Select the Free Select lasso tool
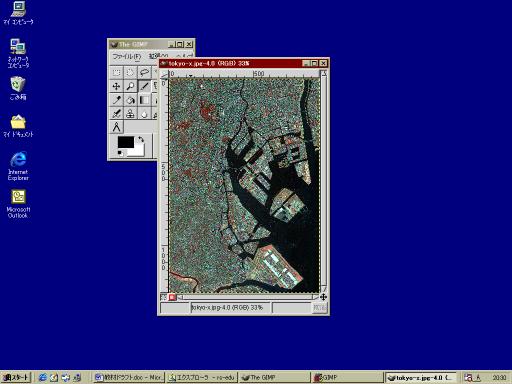 pos(144,72)
